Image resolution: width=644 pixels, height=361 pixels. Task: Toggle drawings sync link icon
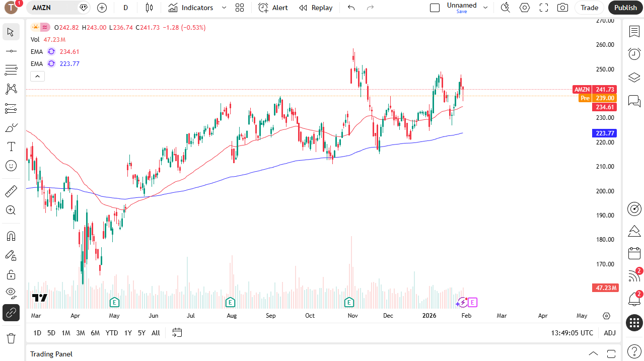click(11, 313)
